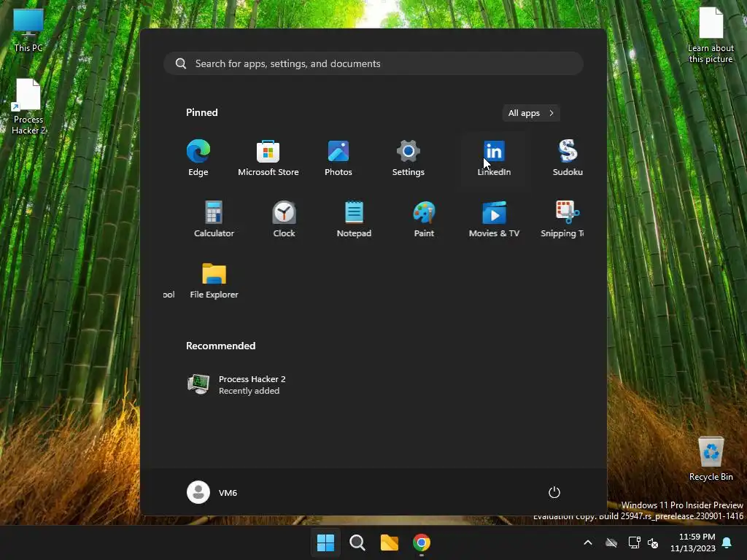This screenshot has width=747, height=560.
Task: Select Process Hacker 2 desktop shortcut
Action: tap(28, 106)
